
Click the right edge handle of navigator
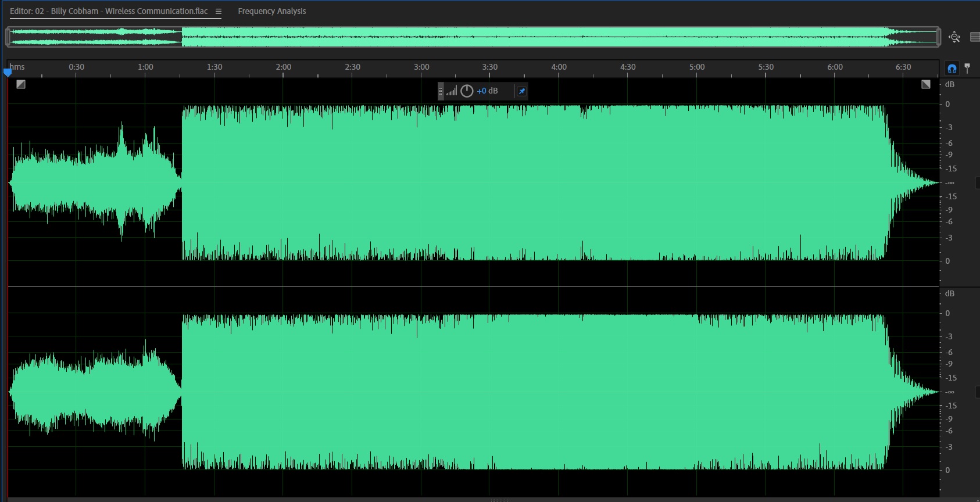(x=939, y=37)
